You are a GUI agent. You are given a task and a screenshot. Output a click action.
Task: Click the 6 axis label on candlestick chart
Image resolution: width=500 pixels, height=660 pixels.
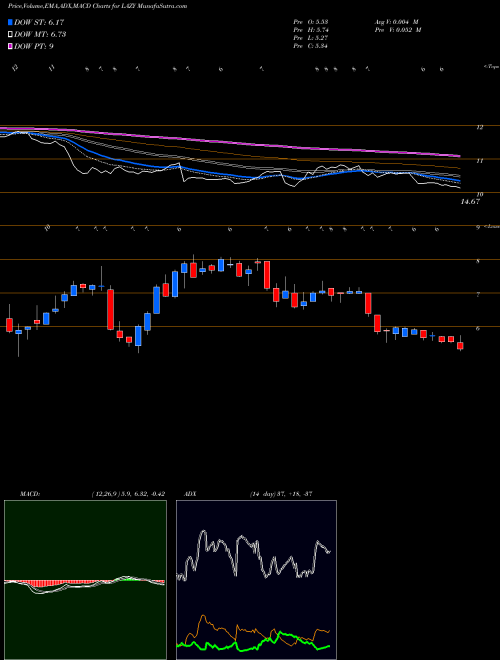pos(478,328)
